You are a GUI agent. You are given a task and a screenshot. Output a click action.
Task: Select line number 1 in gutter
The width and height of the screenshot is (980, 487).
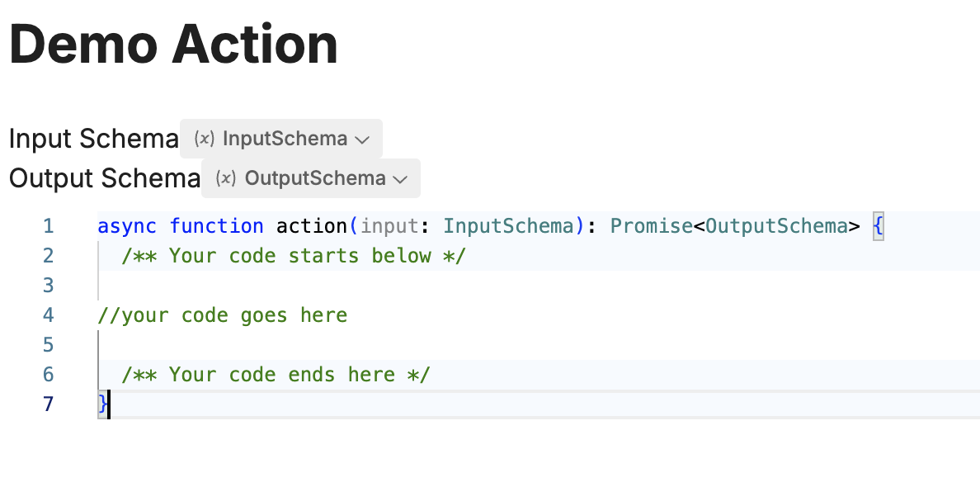(x=48, y=225)
